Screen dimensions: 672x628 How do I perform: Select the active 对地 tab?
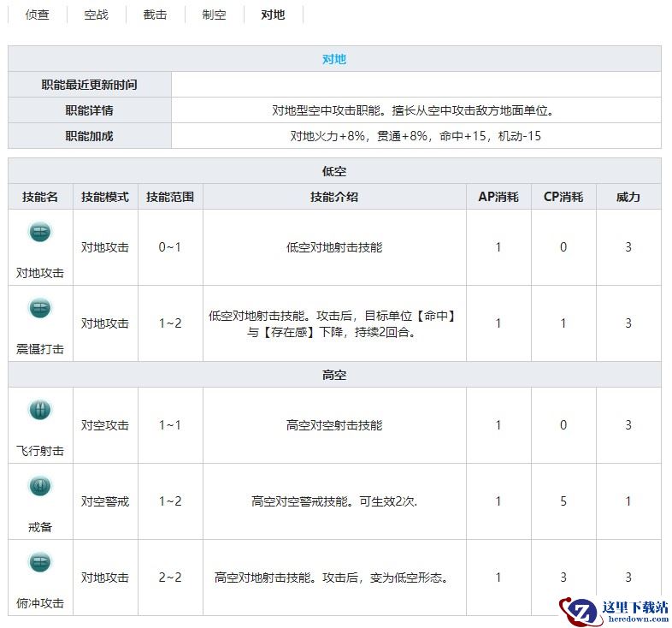(273, 15)
